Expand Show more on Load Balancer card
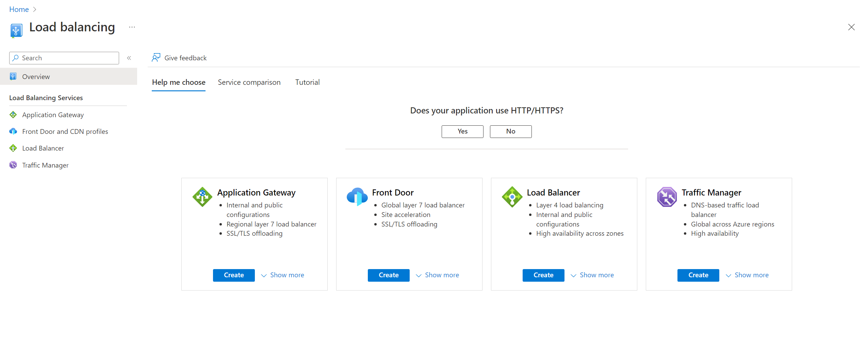This screenshot has height=343, width=868. tap(592, 275)
